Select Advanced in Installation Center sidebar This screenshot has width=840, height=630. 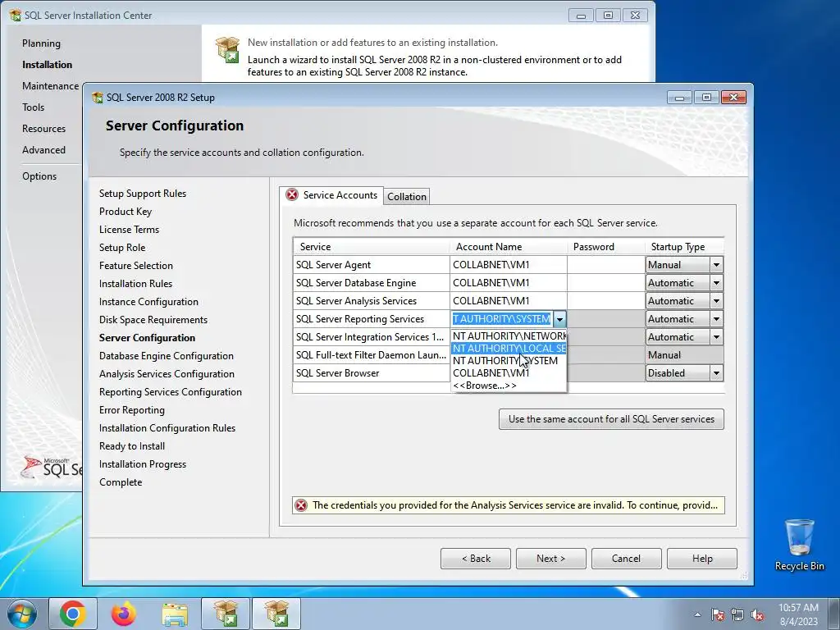click(44, 150)
